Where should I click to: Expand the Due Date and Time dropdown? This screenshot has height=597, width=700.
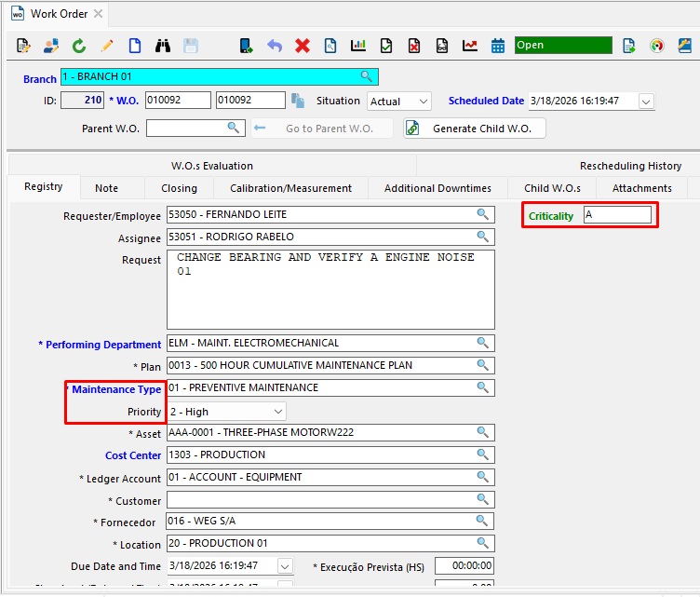tap(285, 565)
